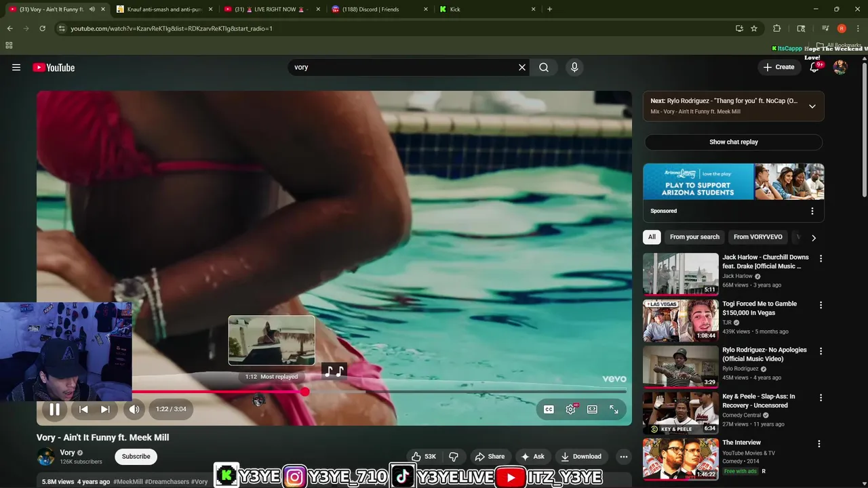Skip to the previous video
This screenshot has width=868, height=488.
pos(83,409)
